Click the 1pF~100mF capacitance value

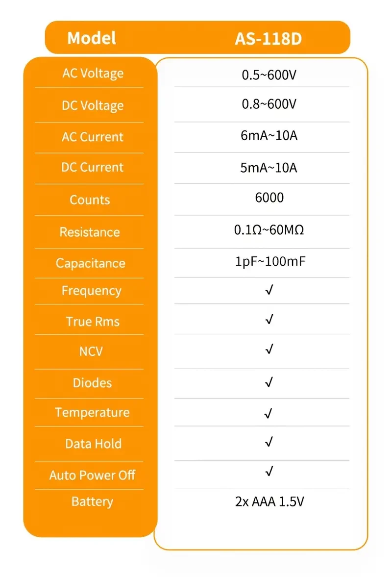[x=270, y=261]
